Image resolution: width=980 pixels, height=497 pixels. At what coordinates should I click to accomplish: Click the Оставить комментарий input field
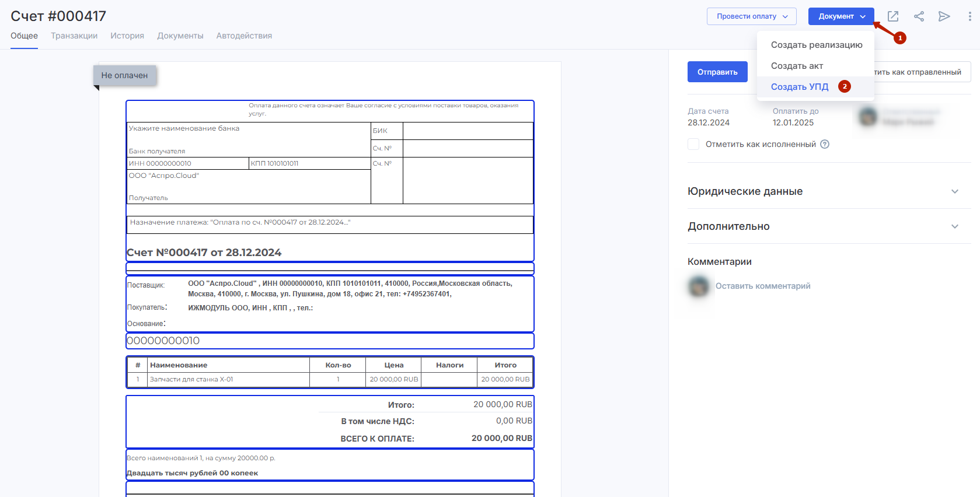763,286
